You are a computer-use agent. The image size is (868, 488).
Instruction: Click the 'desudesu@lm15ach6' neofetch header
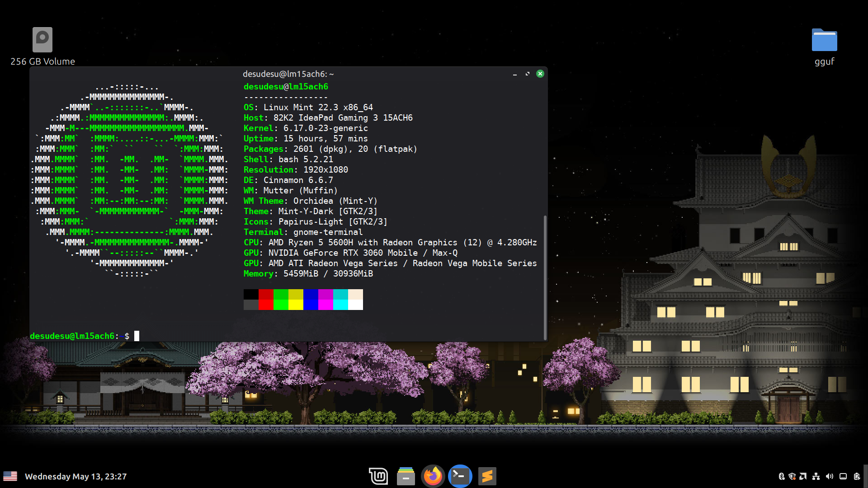coord(286,86)
